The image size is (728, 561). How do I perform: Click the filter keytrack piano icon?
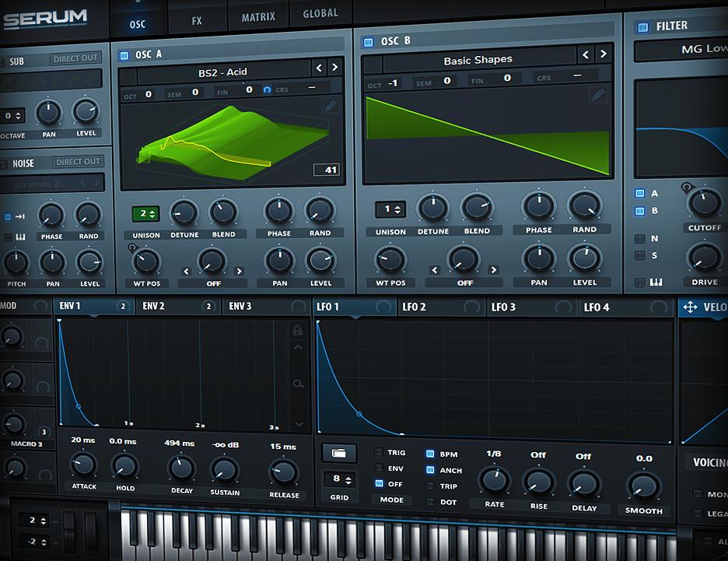click(x=656, y=282)
